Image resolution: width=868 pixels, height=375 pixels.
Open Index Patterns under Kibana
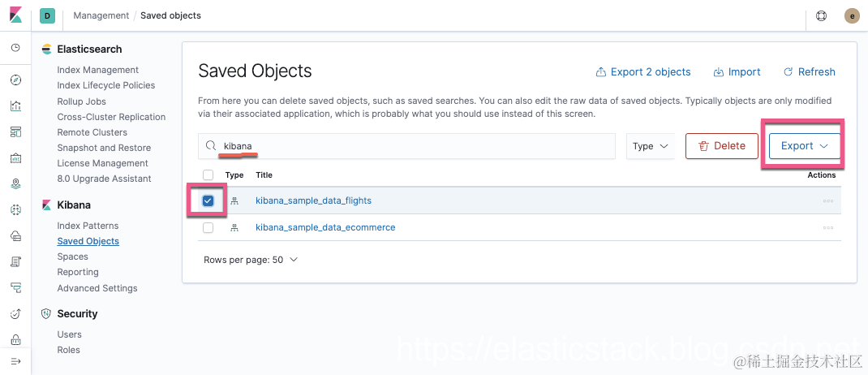click(x=88, y=226)
